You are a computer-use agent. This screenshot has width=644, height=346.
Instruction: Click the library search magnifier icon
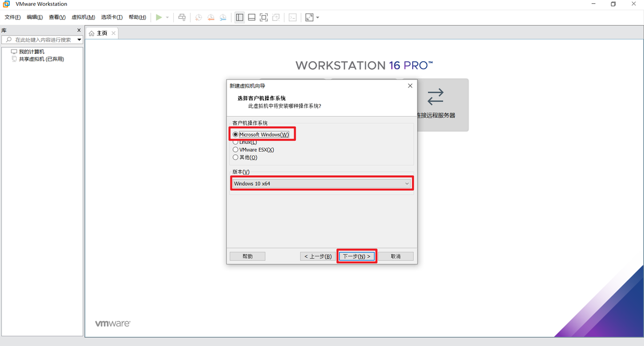pyautogui.click(x=8, y=40)
